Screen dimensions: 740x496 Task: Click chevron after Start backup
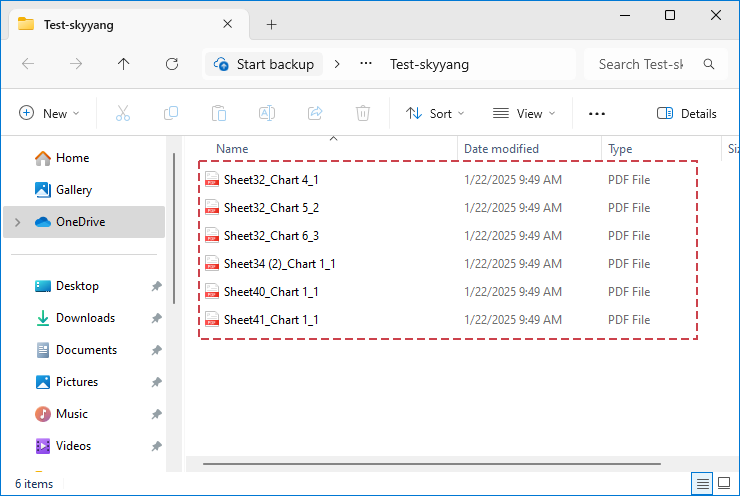(x=337, y=64)
